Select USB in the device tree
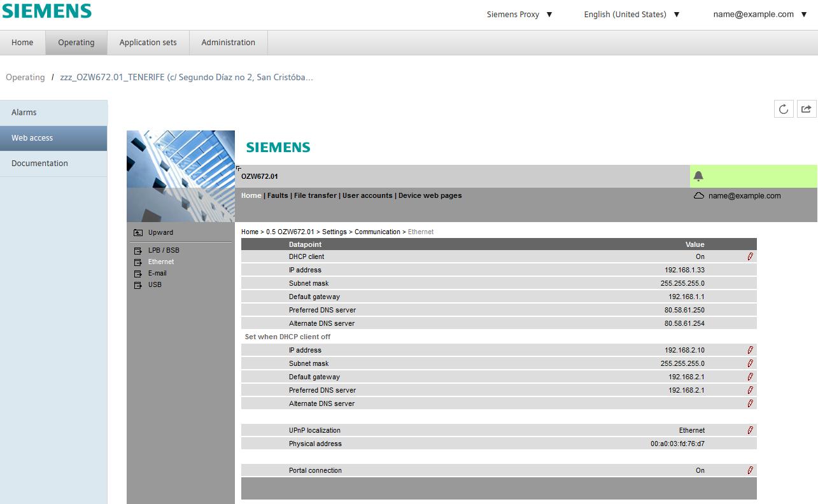Viewport: 818px width, 504px height. point(155,284)
